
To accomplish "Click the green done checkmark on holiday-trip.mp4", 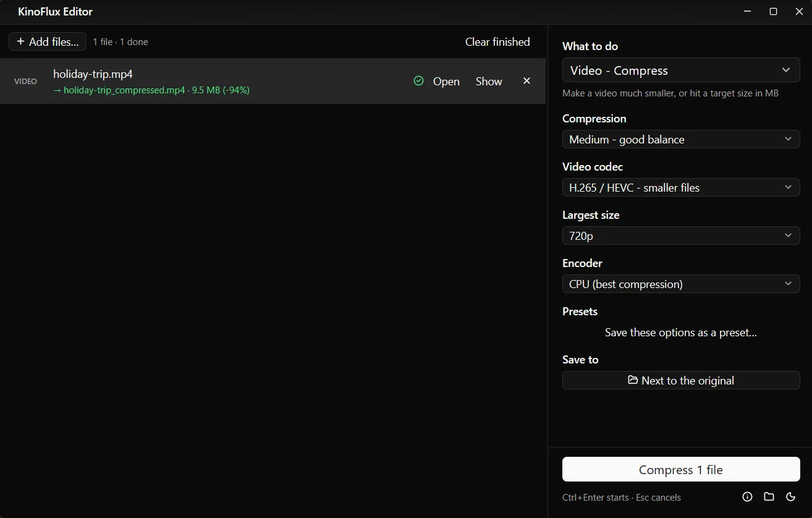I will (x=418, y=81).
